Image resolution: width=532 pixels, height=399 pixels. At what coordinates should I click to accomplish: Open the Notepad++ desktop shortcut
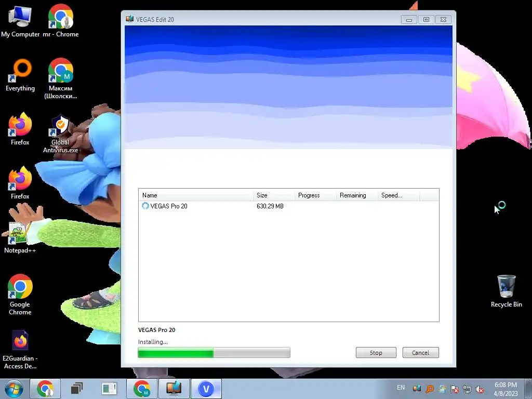pyautogui.click(x=20, y=237)
